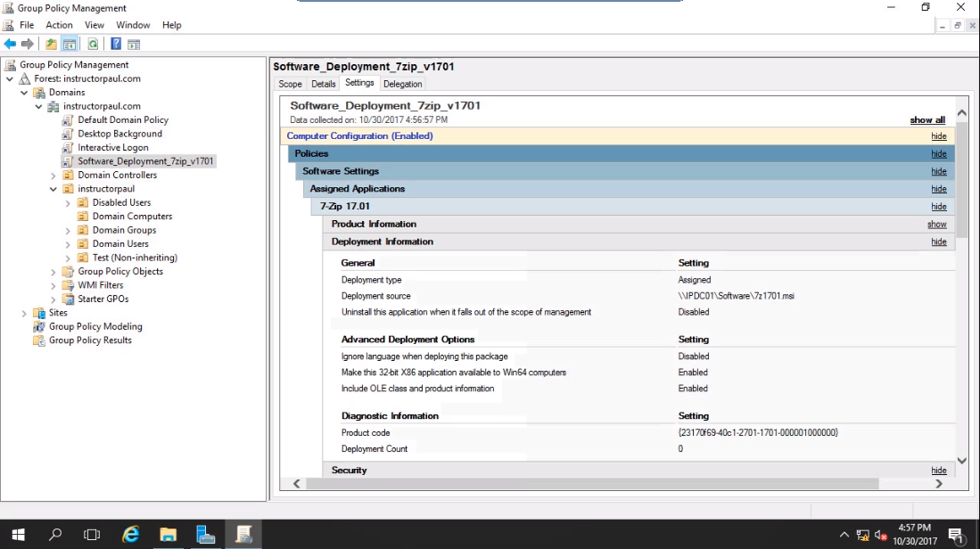Open the File menu
The height and width of the screenshot is (549, 980).
pos(27,25)
